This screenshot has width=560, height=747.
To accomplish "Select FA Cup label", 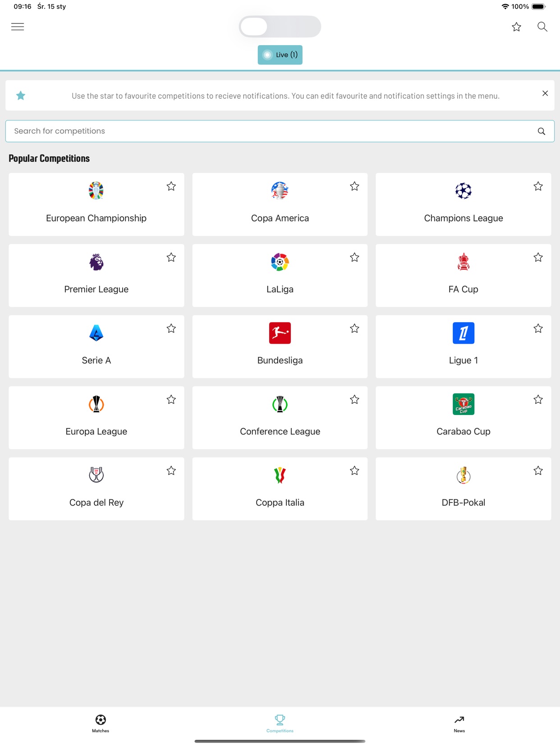I will click(x=464, y=289).
